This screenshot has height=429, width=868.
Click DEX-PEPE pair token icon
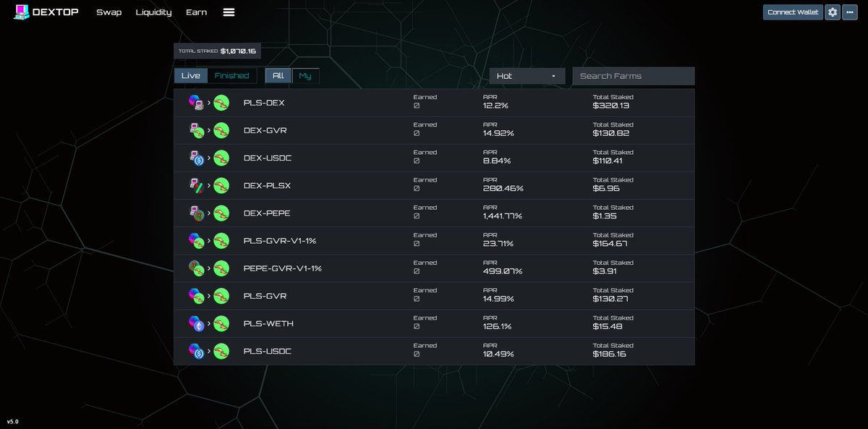click(197, 213)
